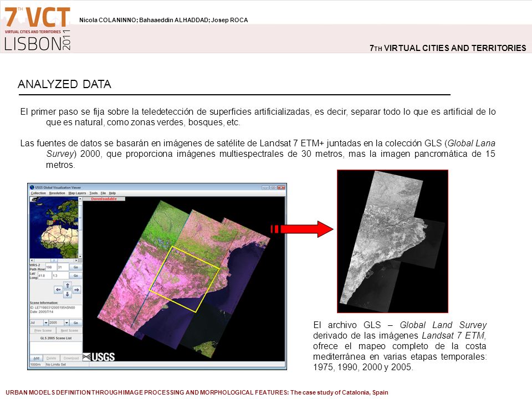The height and width of the screenshot is (399, 532).
Task: Click the Latitude input field
Action: pyautogui.click(x=44, y=275)
